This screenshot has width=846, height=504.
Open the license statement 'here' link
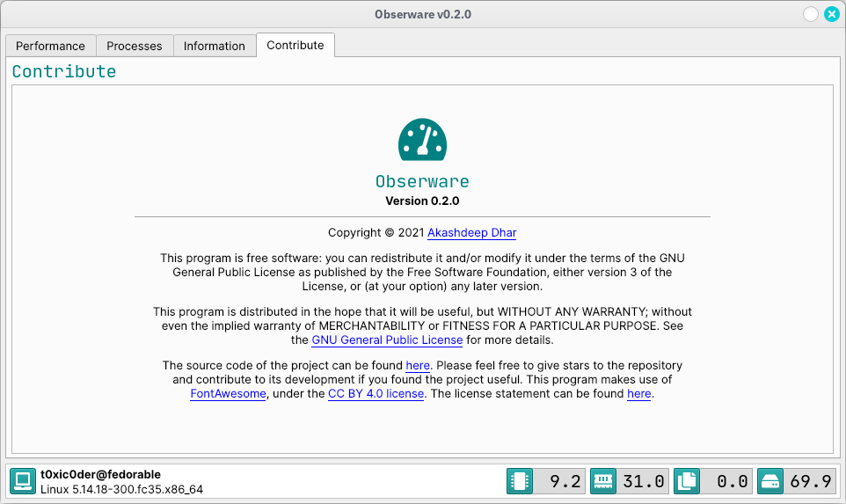(638, 393)
